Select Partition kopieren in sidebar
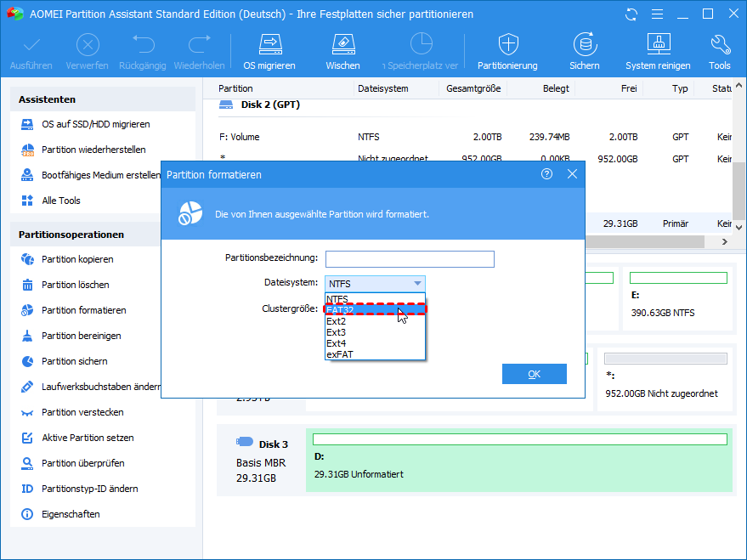Image resolution: width=747 pixels, height=560 pixels. tap(77, 259)
